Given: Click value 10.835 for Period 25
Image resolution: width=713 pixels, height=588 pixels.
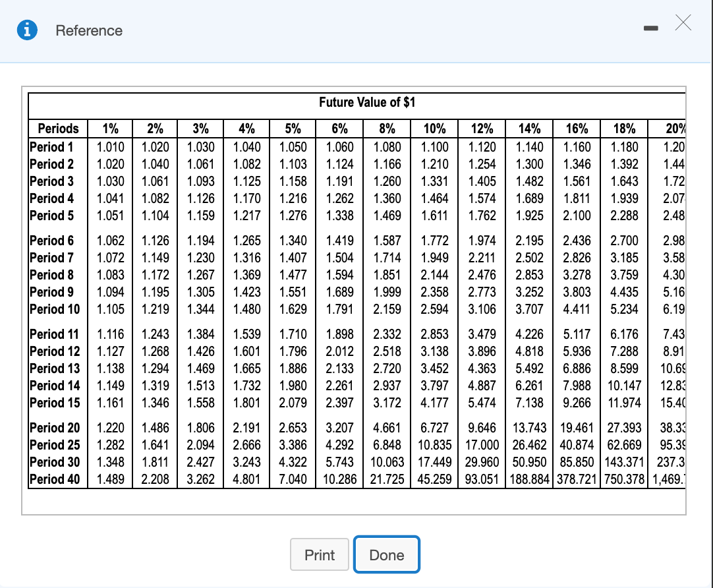Looking at the screenshot, I should pyautogui.click(x=435, y=445).
